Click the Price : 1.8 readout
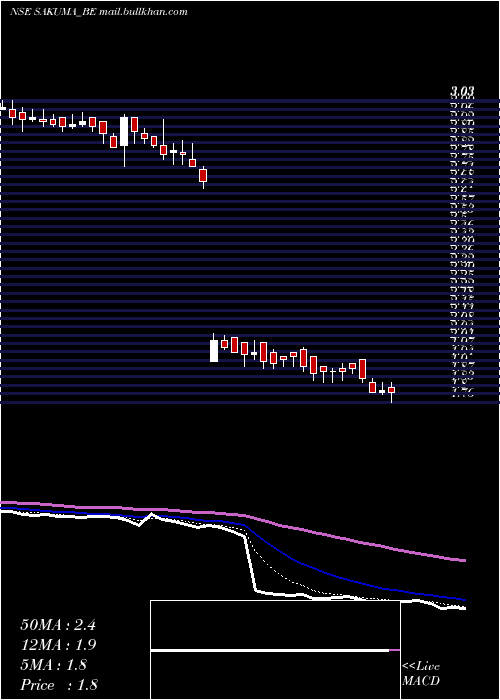 [x=59, y=685]
